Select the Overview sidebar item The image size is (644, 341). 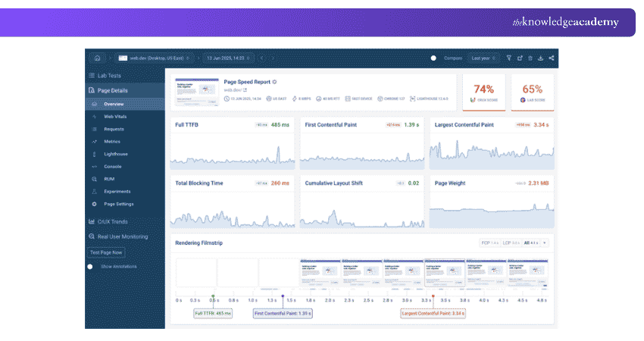point(125,104)
